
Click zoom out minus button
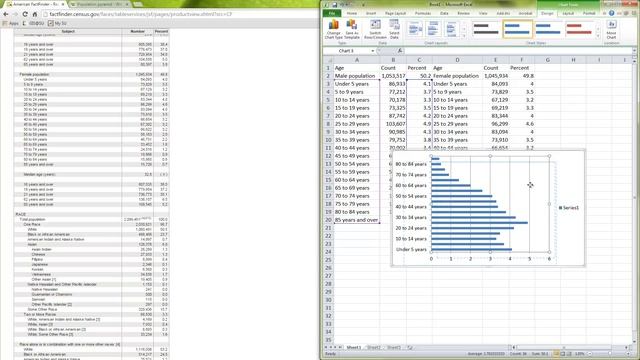[589, 353]
